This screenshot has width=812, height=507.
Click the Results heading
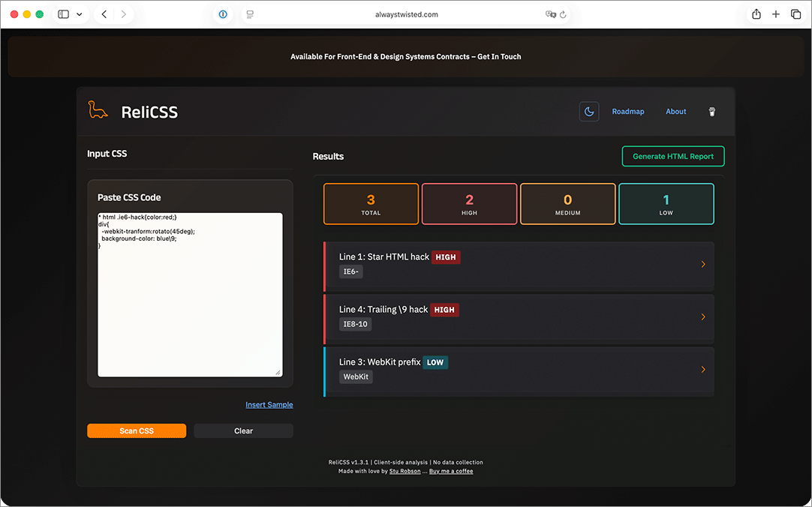(328, 156)
